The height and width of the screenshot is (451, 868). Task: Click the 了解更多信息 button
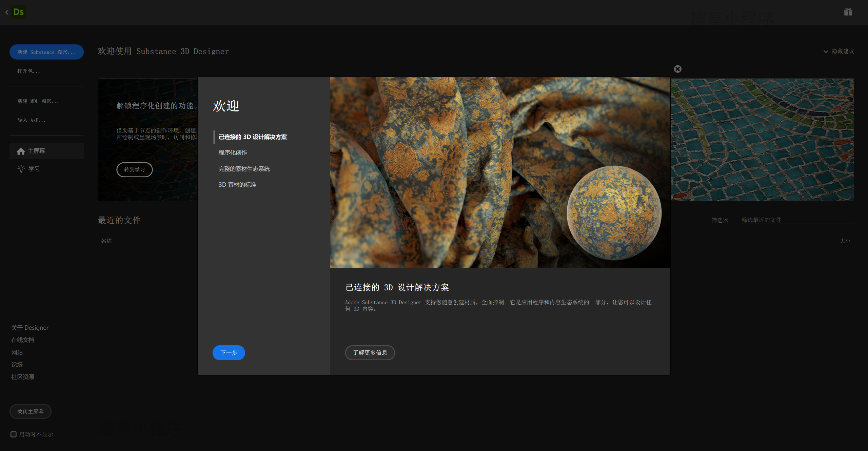point(370,353)
